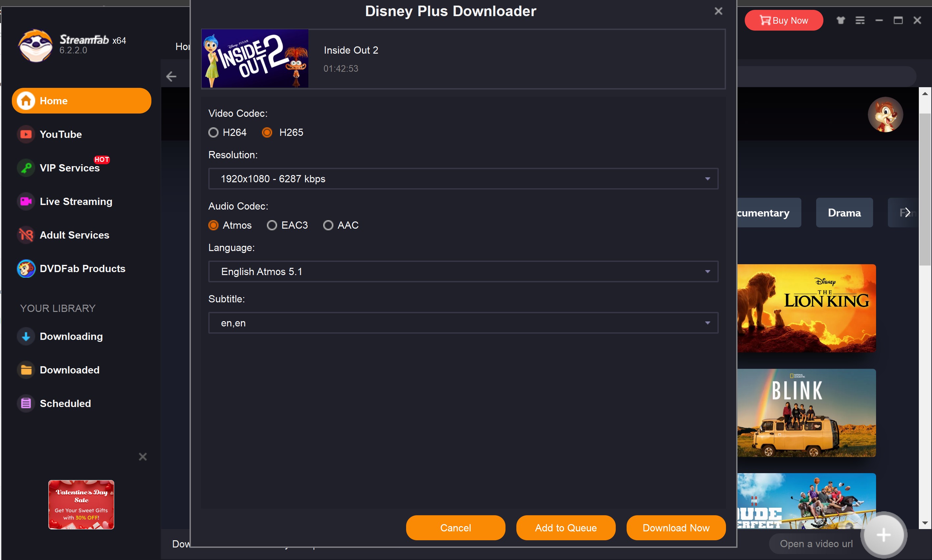Click the HOT badge on VIP Services
Screen dimensions: 932x560
point(101,160)
